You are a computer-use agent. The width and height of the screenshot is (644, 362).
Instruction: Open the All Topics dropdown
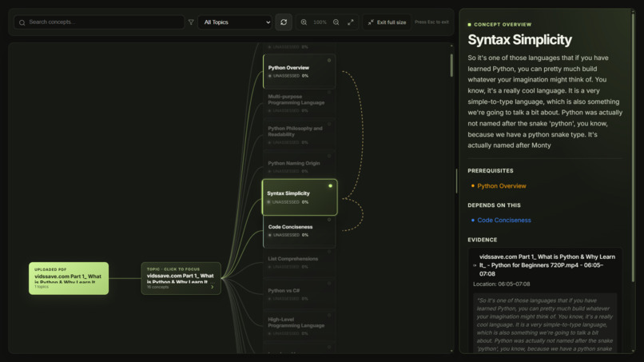[235, 22]
